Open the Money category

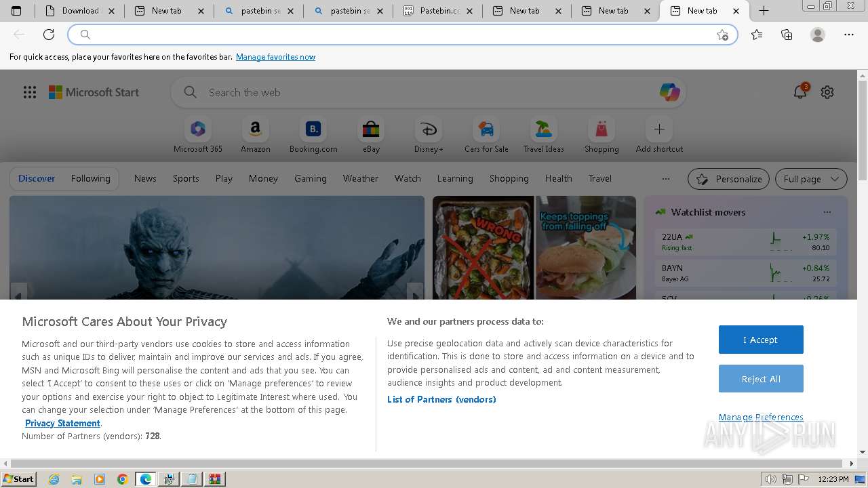[263, 178]
